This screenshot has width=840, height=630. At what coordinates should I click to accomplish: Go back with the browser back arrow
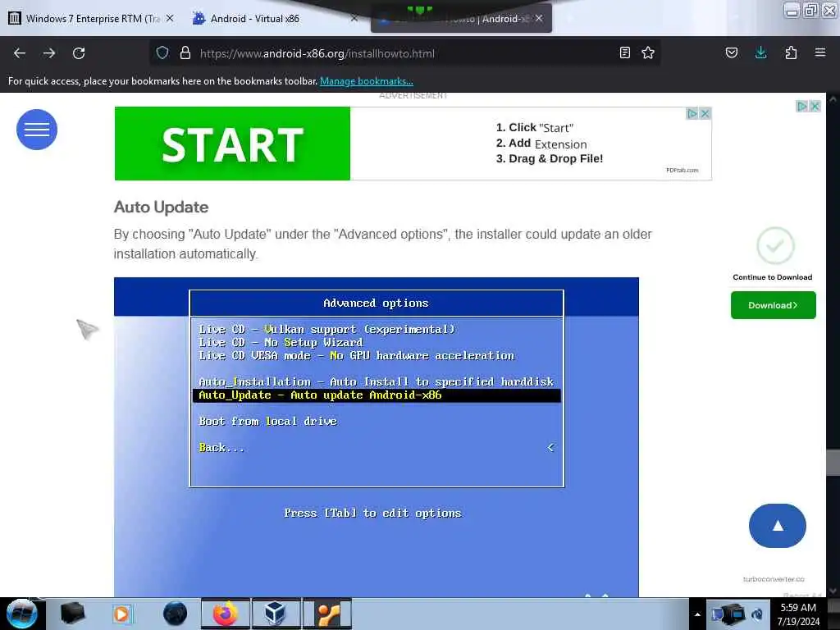coord(20,53)
